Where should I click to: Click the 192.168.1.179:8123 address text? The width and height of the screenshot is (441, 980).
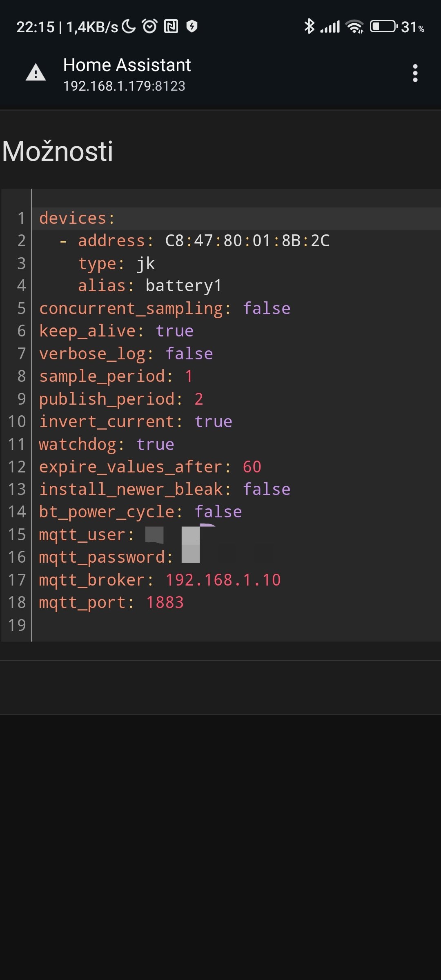(124, 86)
